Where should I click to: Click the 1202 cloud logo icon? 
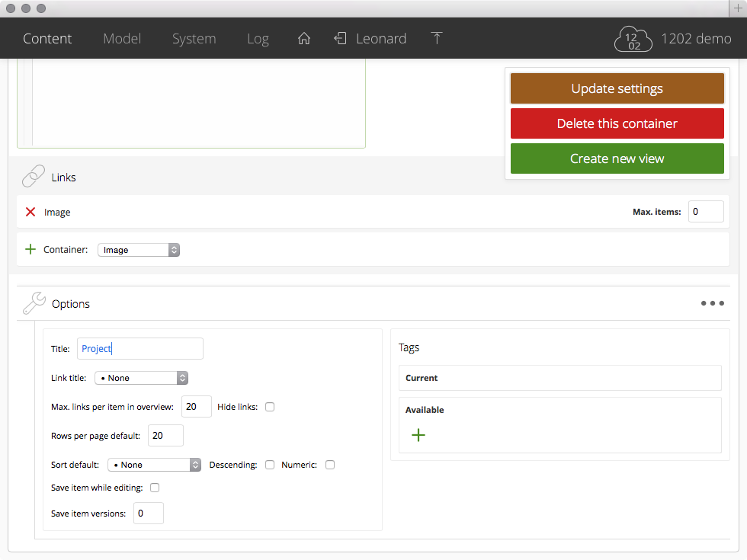coord(633,39)
